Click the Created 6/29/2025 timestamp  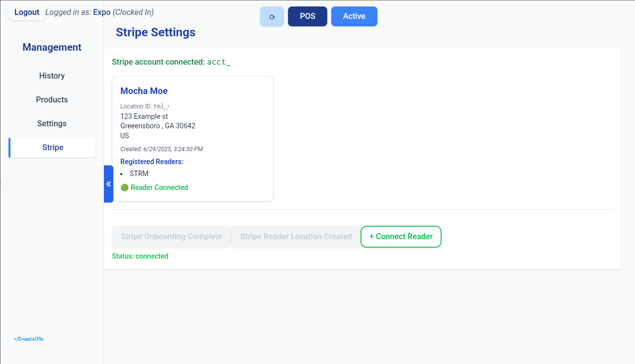click(162, 149)
